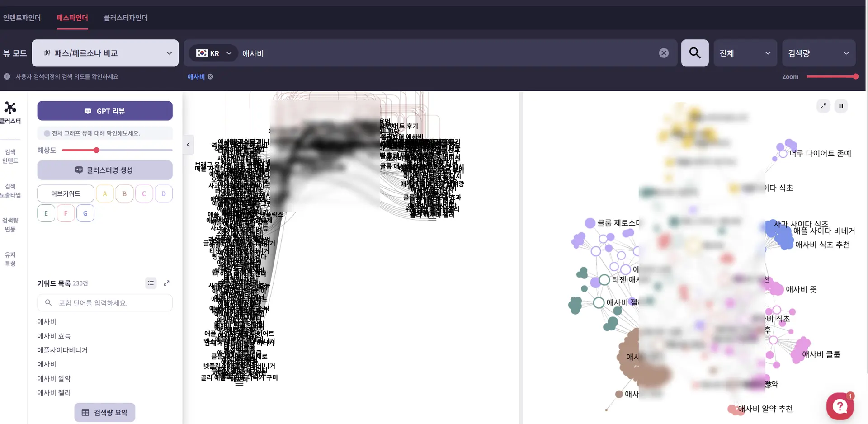Toggle cluster G filter chip
868x424 pixels.
pos(85,213)
